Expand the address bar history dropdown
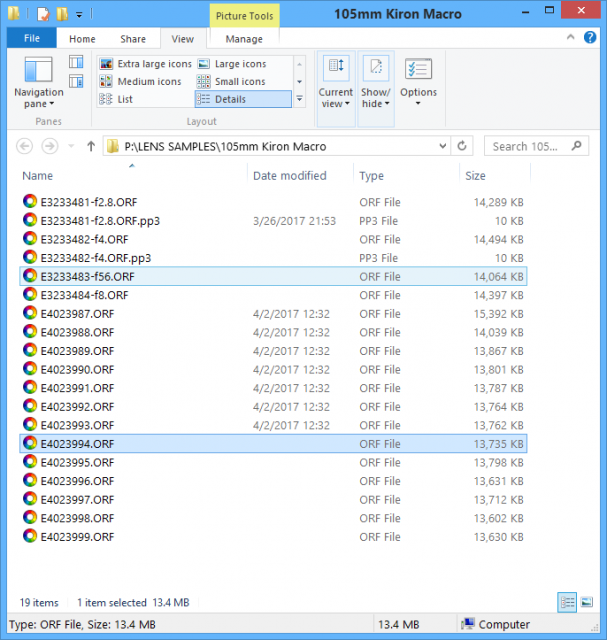 442,146
